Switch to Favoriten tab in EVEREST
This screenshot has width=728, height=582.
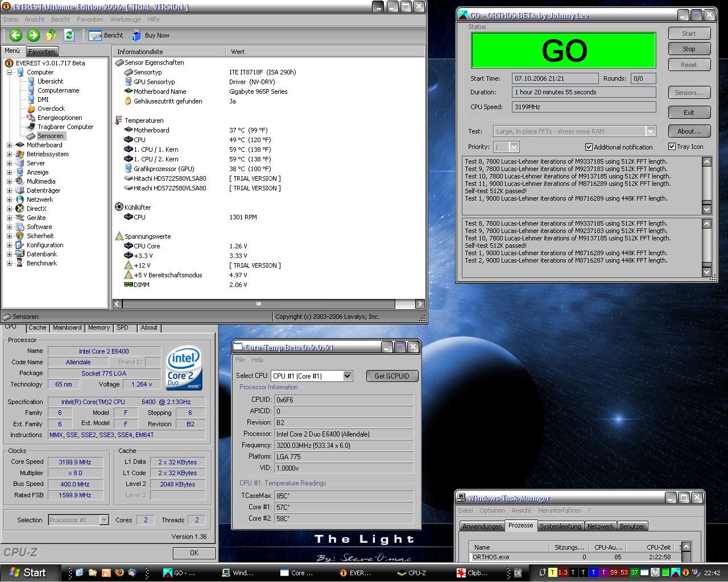pos(42,52)
